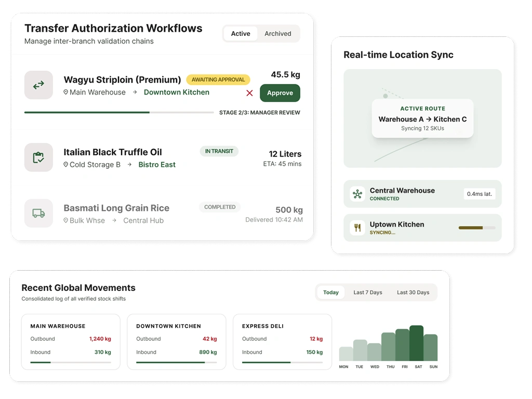Switch range to Last 30 Days
532x399 pixels.
click(x=413, y=292)
